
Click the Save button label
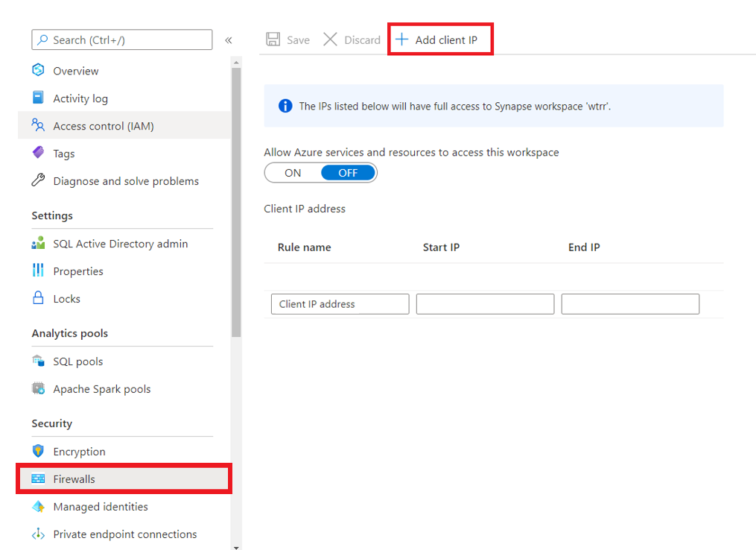(x=298, y=40)
